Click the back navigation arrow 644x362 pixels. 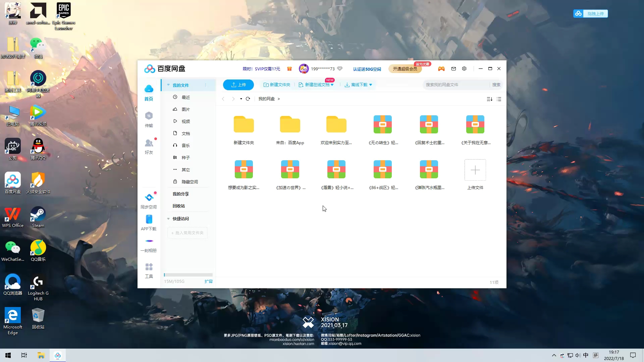coord(223,99)
